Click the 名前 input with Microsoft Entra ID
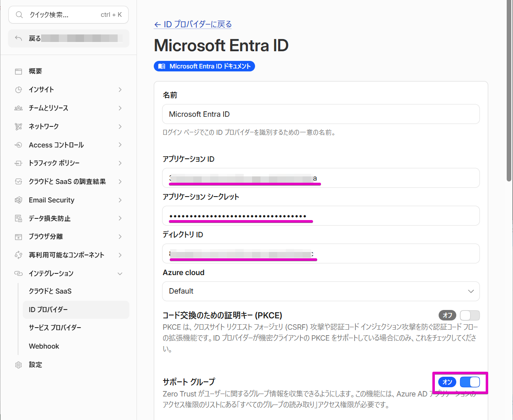The width and height of the screenshot is (513, 420). tap(321, 114)
